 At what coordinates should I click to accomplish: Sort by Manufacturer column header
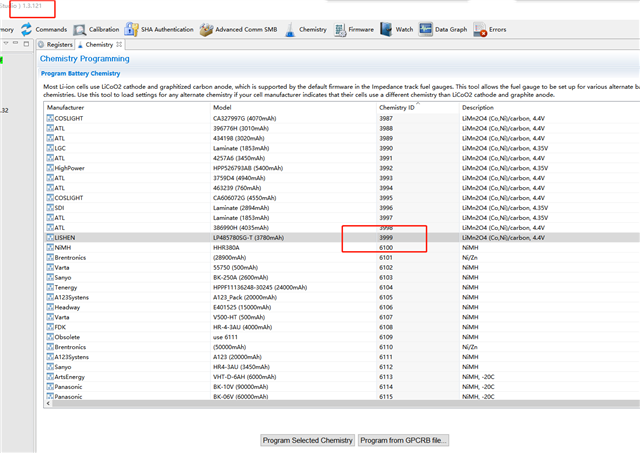pos(65,107)
